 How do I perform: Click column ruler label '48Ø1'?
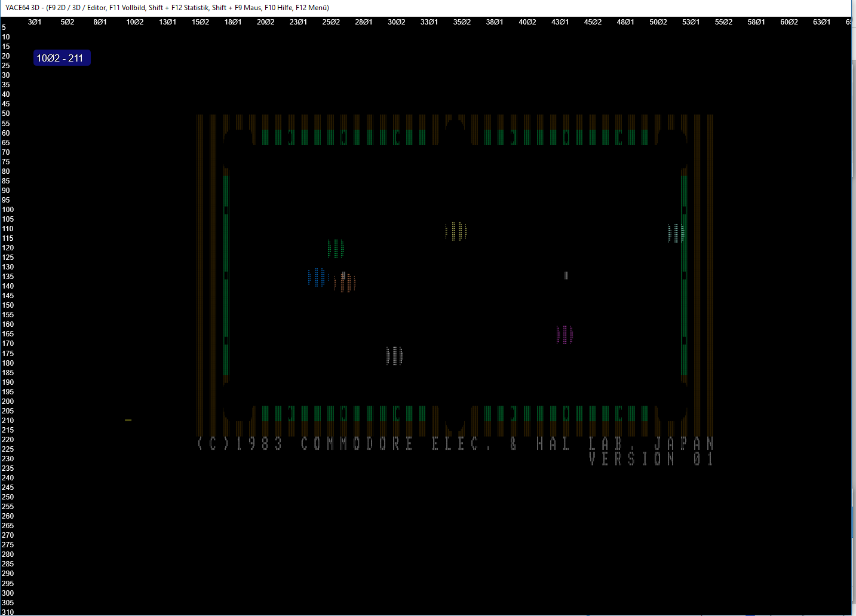click(625, 22)
